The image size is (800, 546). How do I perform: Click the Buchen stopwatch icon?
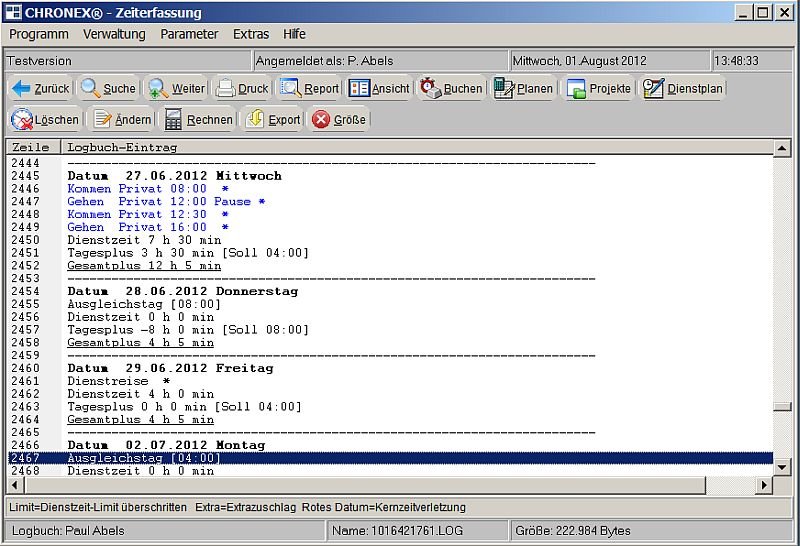430,88
